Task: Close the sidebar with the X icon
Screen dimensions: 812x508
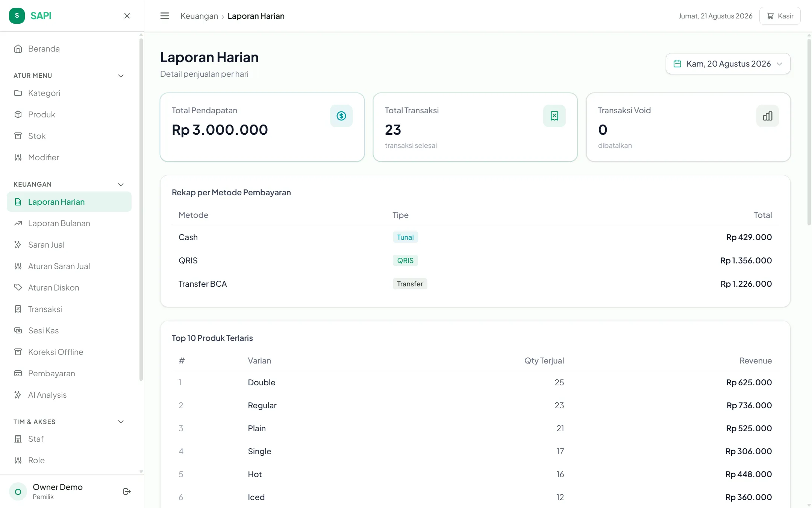Action: coord(127,16)
